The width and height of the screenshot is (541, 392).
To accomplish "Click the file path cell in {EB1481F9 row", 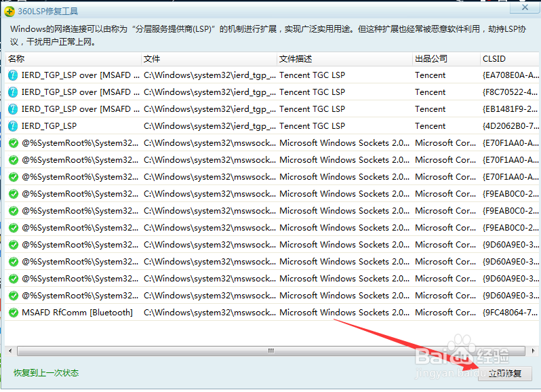I will point(209,109).
